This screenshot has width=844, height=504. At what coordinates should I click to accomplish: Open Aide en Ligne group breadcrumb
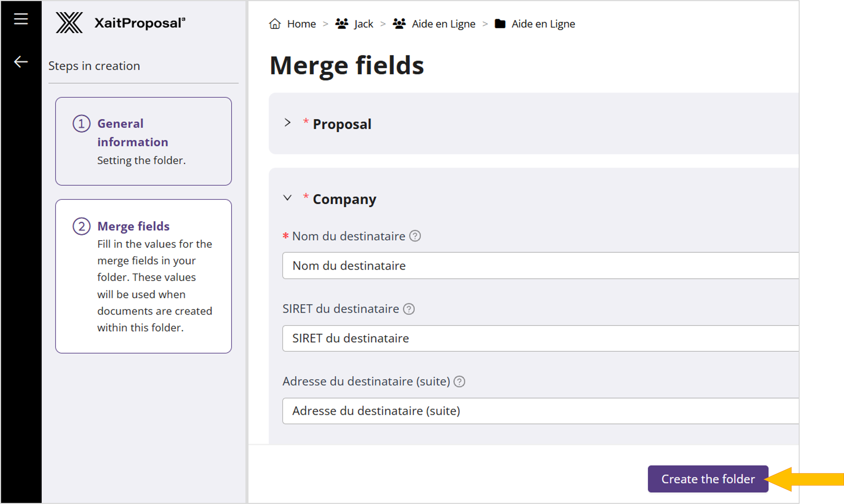pos(443,24)
